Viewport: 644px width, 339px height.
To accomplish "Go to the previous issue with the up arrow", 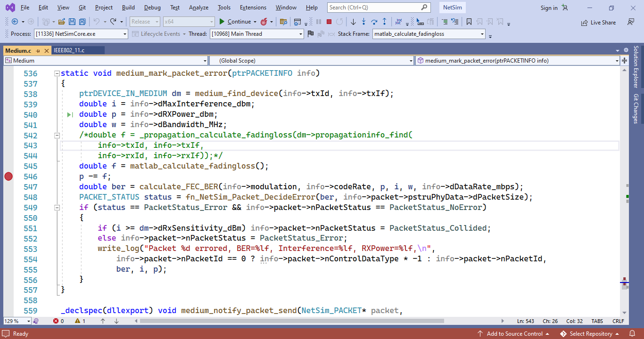I will tap(103, 321).
